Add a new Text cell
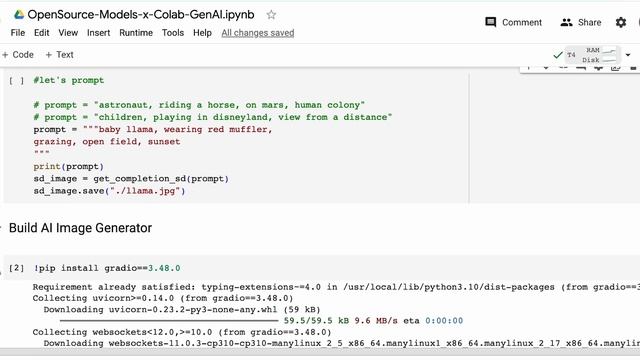The height and width of the screenshot is (360, 640). point(60,55)
